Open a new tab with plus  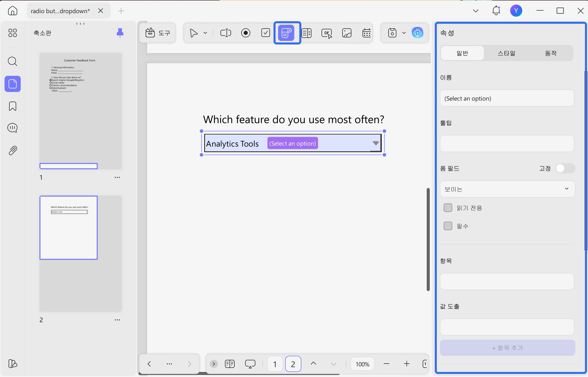coord(121,11)
